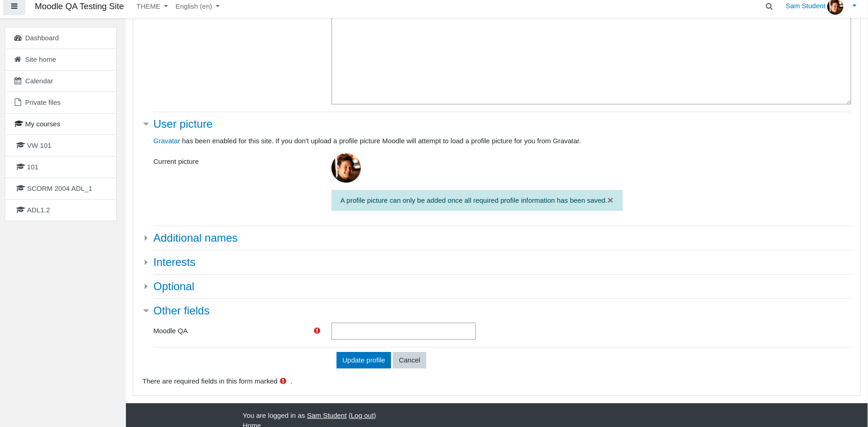868x427 pixels.
Task: Open the 101 course link
Action: (60, 167)
